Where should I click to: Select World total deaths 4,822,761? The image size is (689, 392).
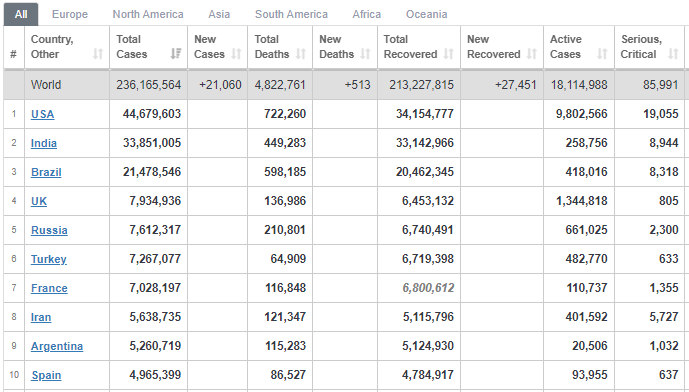coord(280,85)
